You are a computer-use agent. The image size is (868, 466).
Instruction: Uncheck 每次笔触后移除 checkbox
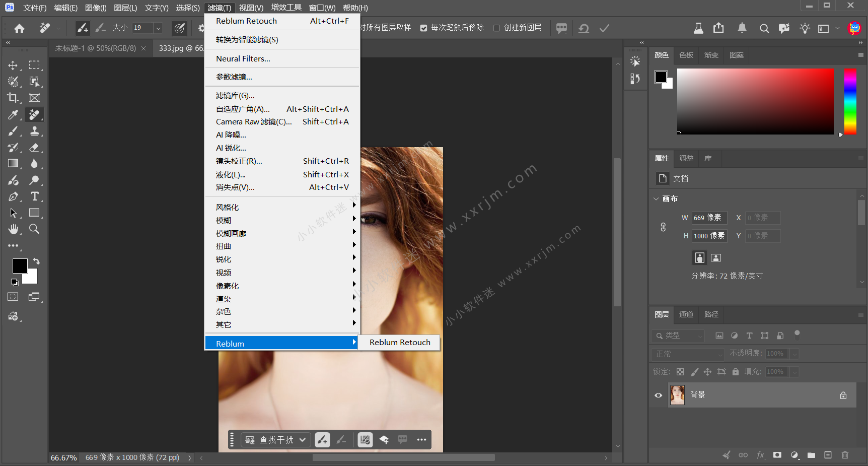click(423, 28)
